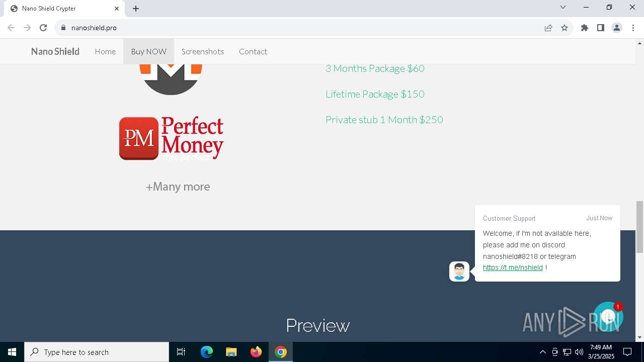Open the taskbar clock and date
This screenshot has height=362, width=644.
coord(601,352)
